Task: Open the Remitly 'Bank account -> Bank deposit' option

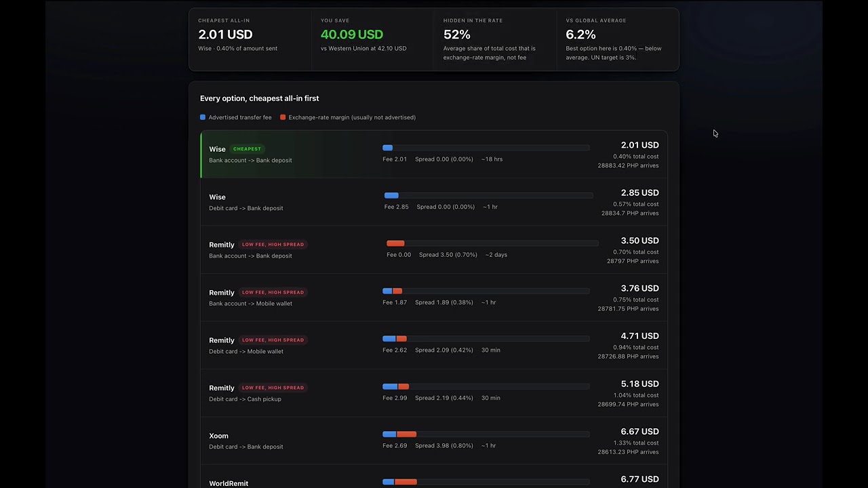Action: [434, 250]
